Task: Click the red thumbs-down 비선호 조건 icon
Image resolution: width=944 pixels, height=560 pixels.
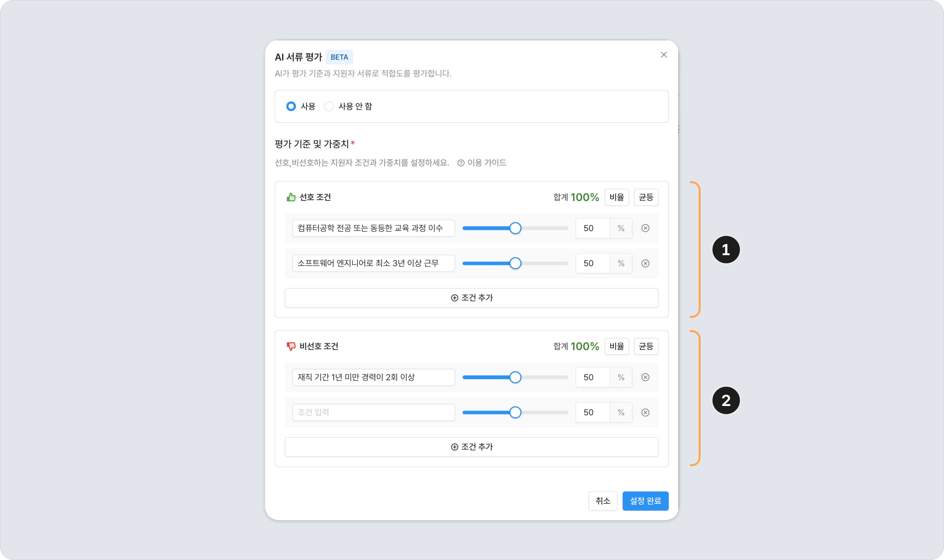Action: 291,346
